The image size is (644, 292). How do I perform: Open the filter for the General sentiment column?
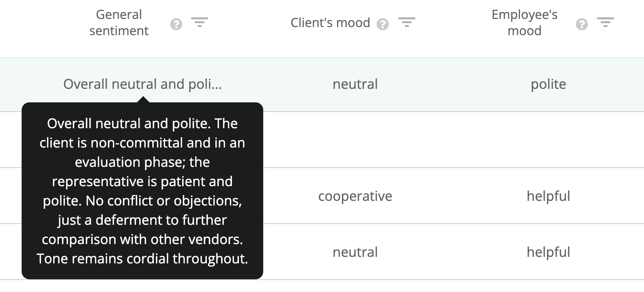(200, 22)
